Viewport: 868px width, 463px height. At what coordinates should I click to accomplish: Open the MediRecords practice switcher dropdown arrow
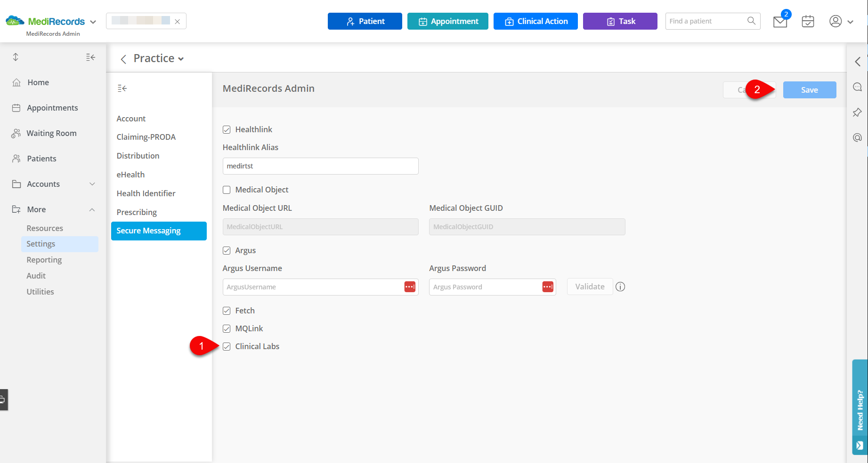click(93, 22)
